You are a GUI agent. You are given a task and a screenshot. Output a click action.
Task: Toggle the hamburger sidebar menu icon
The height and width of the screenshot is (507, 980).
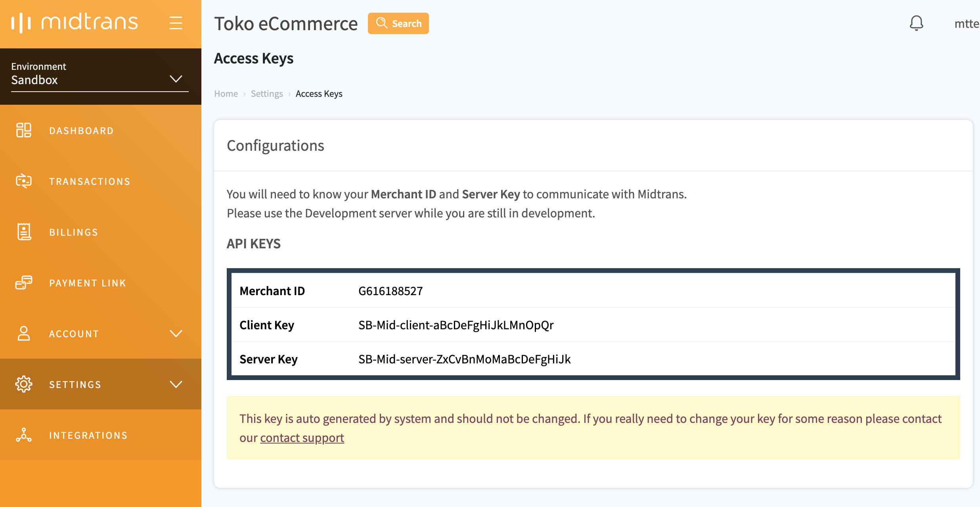176,23
